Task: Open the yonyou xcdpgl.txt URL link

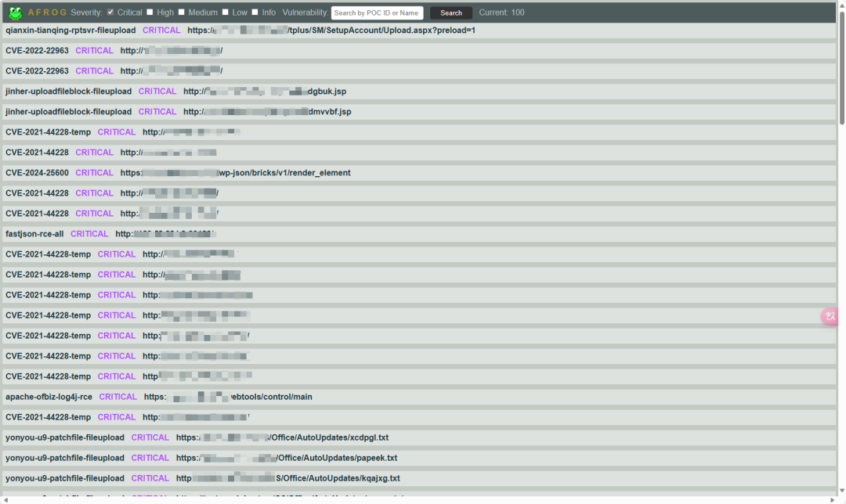Action: point(282,437)
